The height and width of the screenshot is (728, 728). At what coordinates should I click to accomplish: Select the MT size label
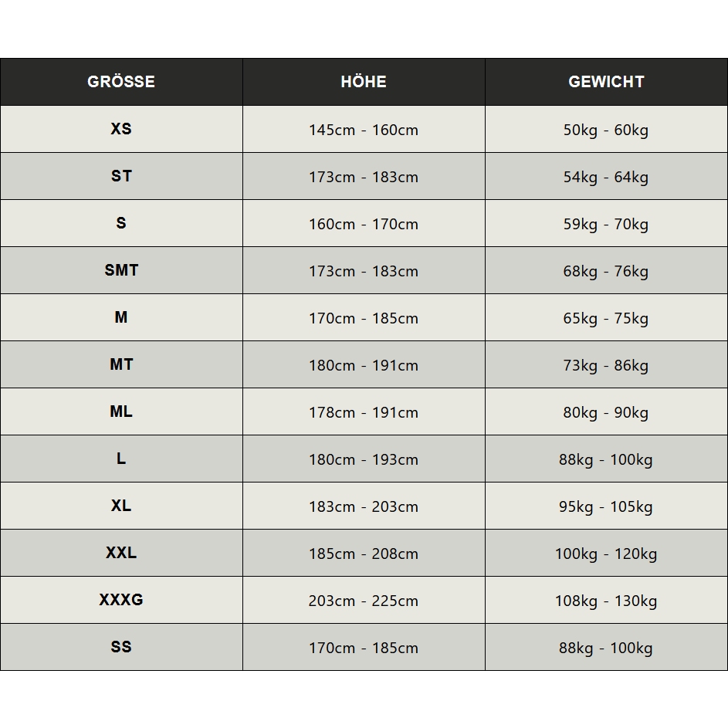point(121,364)
